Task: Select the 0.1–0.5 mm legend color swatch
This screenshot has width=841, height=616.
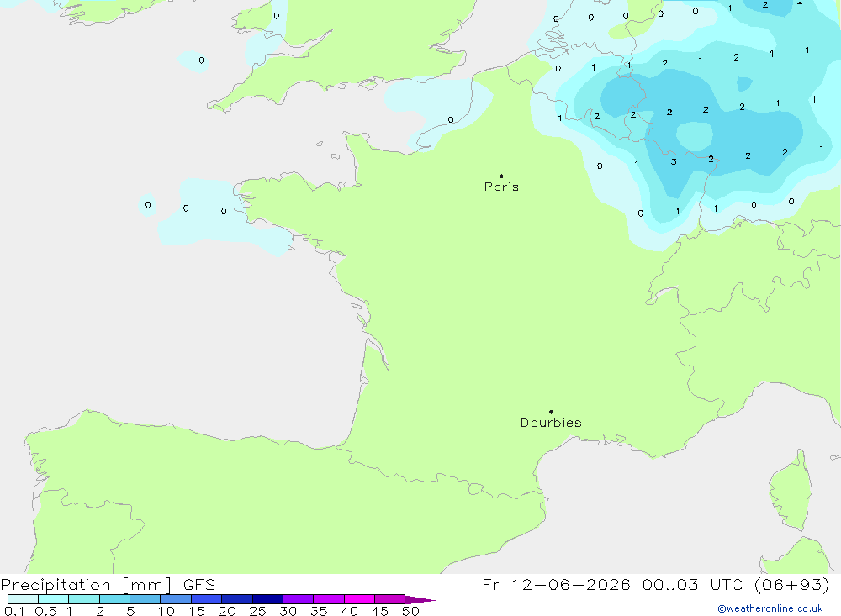Action: click(23, 599)
